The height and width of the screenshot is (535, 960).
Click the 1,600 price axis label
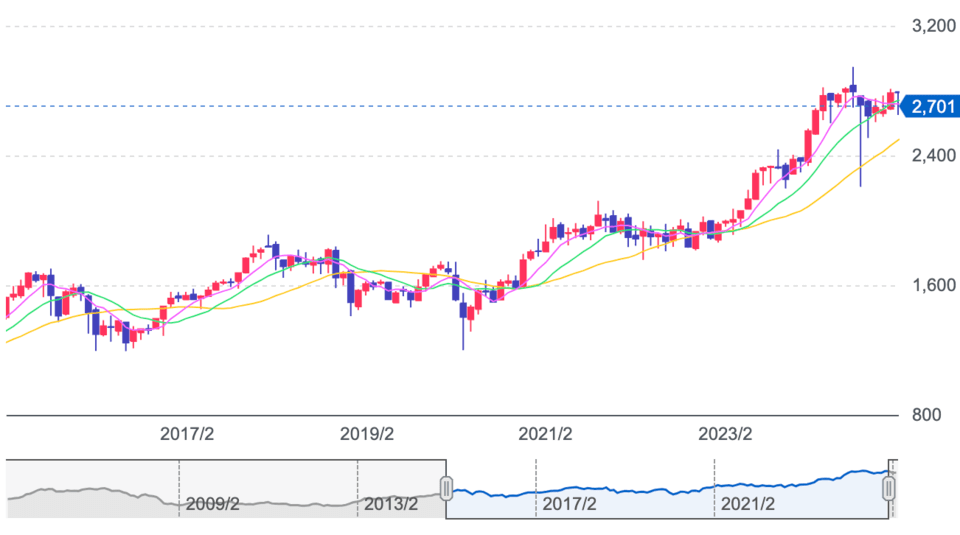(934, 285)
